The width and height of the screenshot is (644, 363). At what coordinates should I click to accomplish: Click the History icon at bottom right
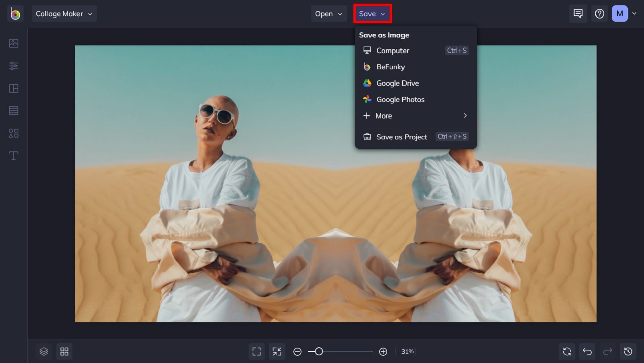[628, 351]
